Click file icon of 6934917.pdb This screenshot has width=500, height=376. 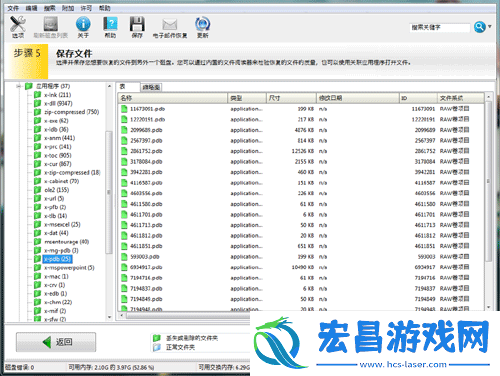point(124,267)
